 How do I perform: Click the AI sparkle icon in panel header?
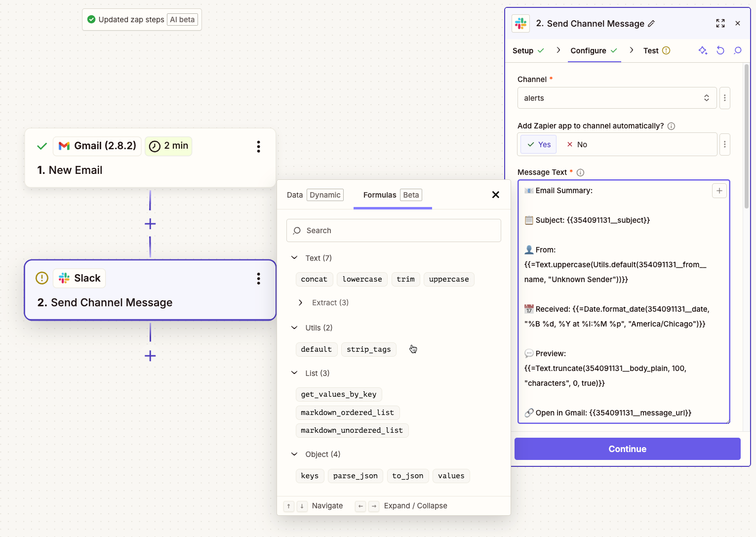(703, 50)
